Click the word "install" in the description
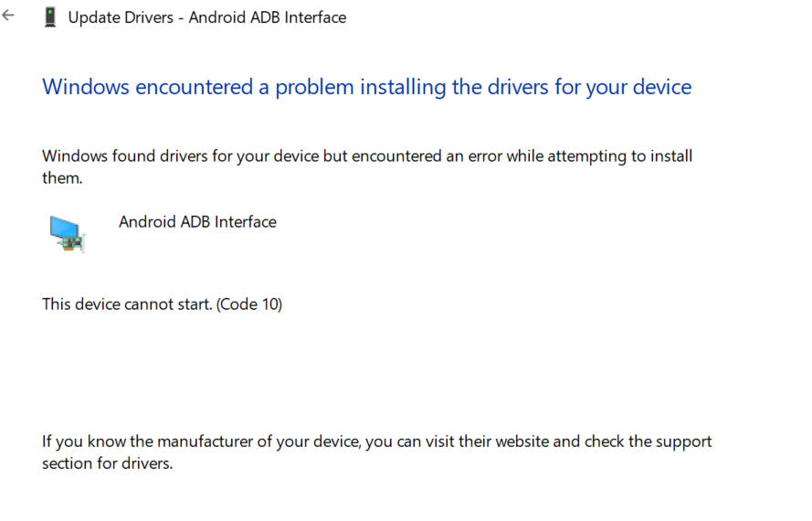The width and height of the screenshot is (812, 521). tap(670, 156)
